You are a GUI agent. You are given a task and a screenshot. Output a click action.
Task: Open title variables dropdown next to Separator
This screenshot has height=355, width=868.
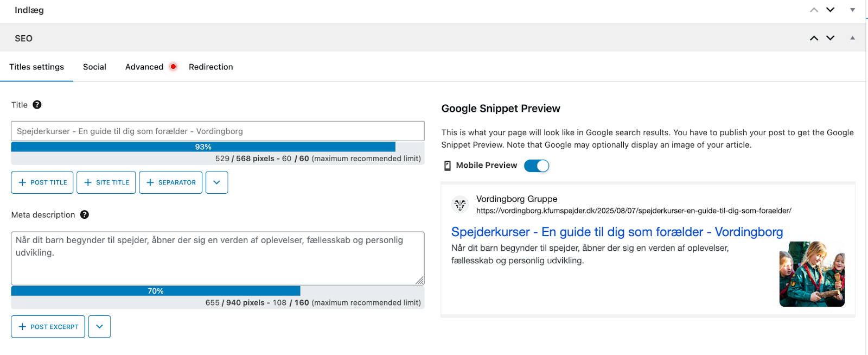pos(216,182)
